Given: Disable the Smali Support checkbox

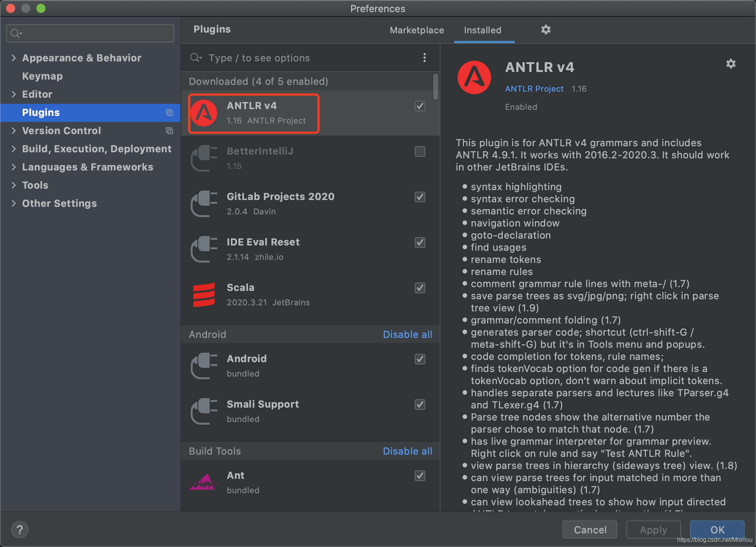Looking at the screenshot, I should [420, 405].
